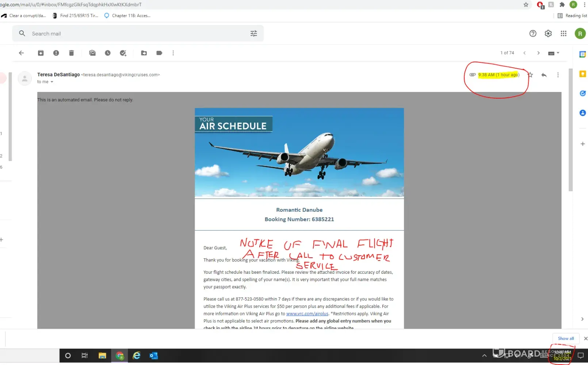Reply to Teresa DeSantiago's email
Screen dimensions: 588x365
tap(544, 75)
